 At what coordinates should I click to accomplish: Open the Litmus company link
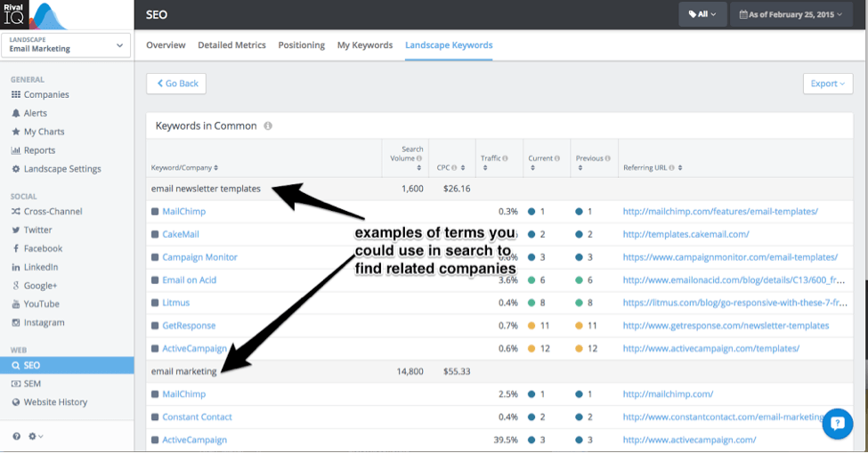click(x=176, y=303)
